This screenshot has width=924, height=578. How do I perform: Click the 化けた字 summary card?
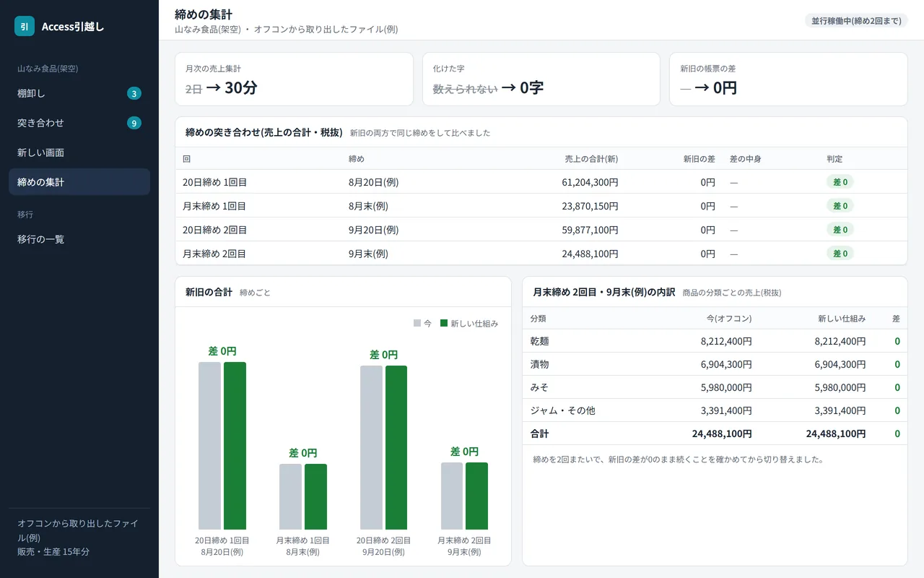(541, 79)
